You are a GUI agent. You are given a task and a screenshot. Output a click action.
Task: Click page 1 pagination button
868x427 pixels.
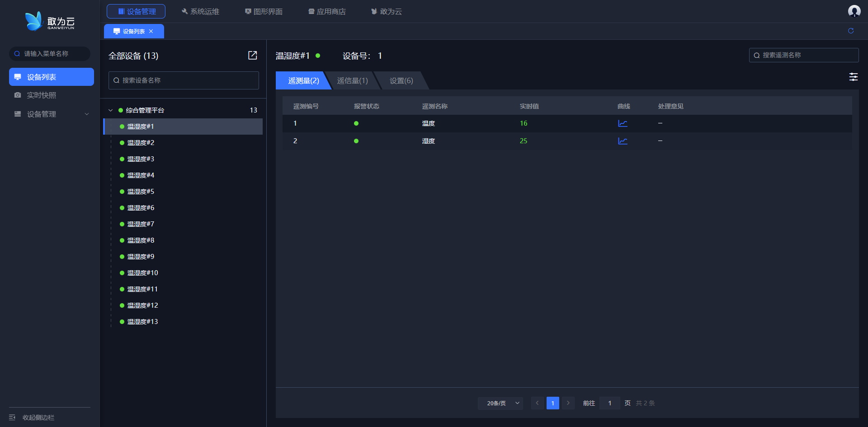pos(552,403)
